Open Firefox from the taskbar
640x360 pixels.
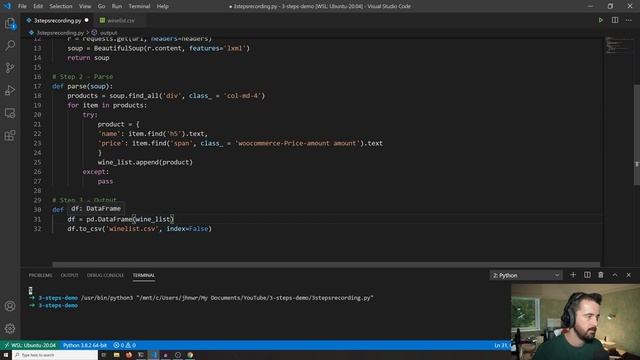tap(129, 355)
